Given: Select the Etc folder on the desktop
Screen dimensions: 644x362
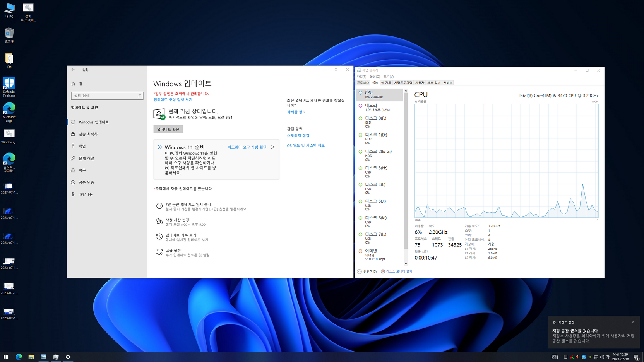Looking at the screenshot, I should click(x=9, y=61).
